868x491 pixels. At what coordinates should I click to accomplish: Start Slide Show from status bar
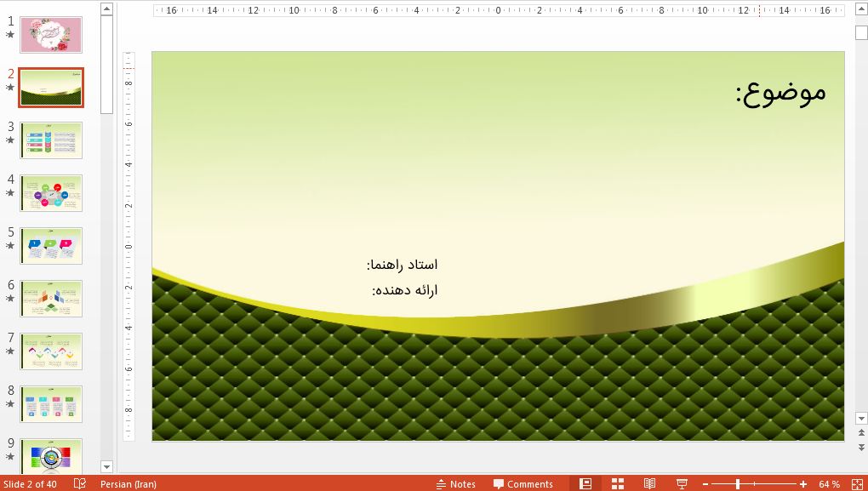[x=682, y=483]
